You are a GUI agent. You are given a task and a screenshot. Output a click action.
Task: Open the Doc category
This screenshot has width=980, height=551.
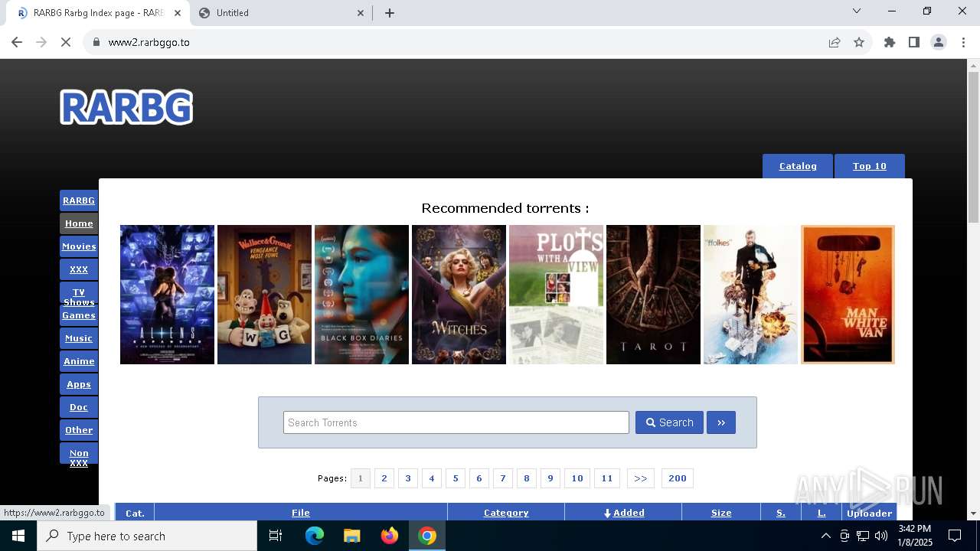click(79, 407)
